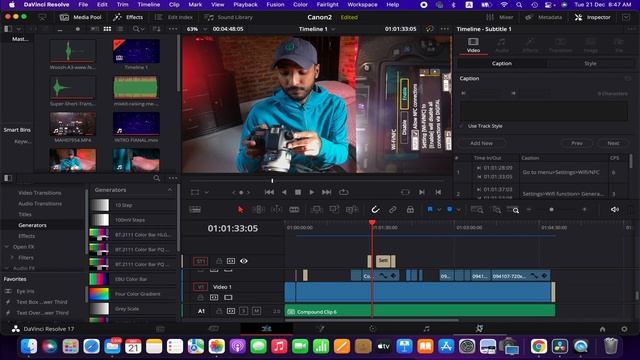
Task: Toggle the Position Lock padlock icon
Action: pos(410,209)
